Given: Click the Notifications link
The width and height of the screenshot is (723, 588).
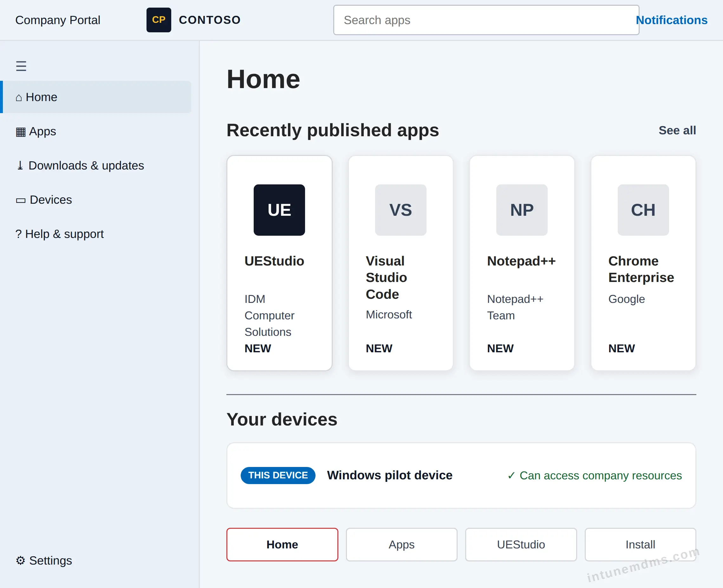Looking at the screenshot, I should (672, 20).
